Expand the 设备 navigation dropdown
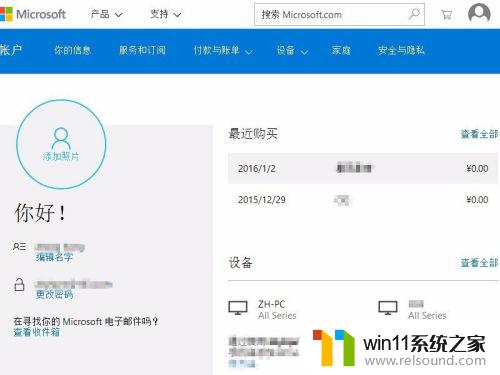 [292, 51]
